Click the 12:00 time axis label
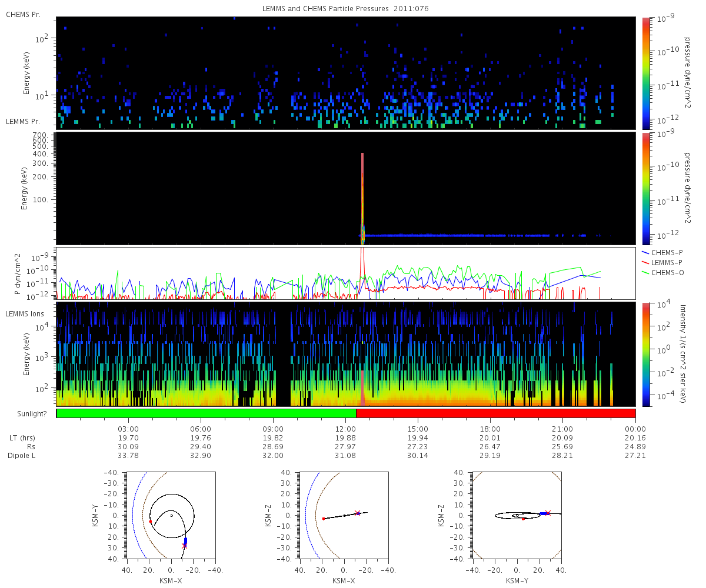 pyautogui.click(x=346, y=429)
